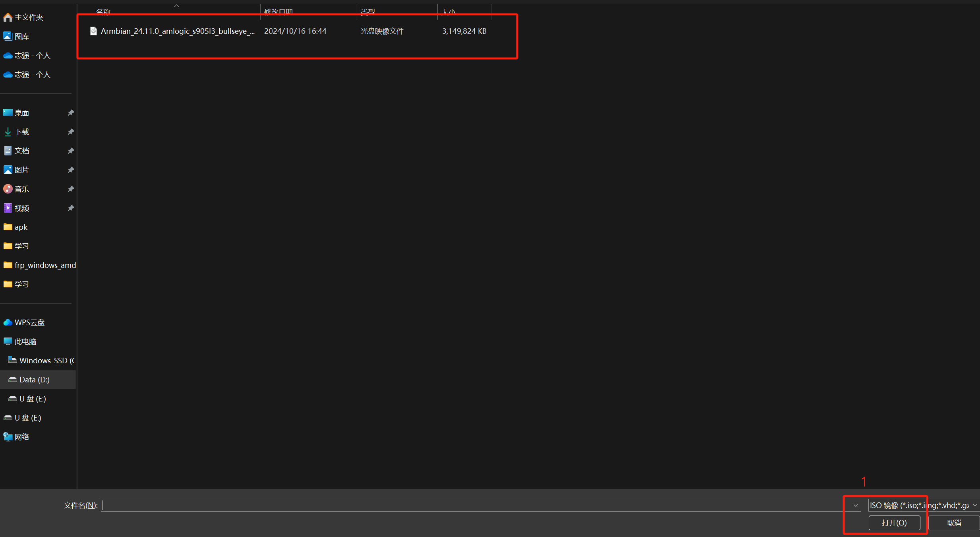The height and width of the screenshot is (537, 980).
Task: Open the Data (D:) drive
Action: (34, 380)
